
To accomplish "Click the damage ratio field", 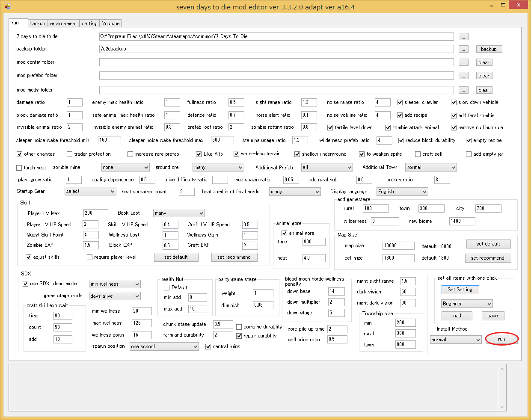I will tap(75, 102).
